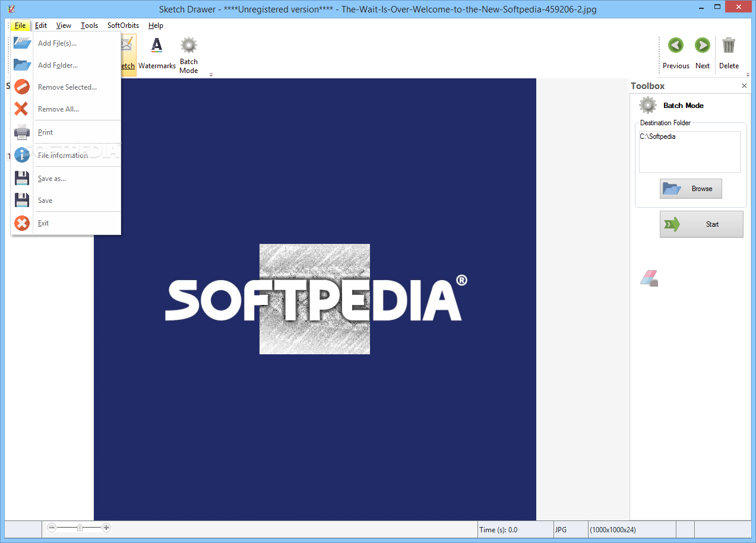The image size is (756, 543).
Task: Click the sketched preview square on image
Action: tap(315, 299)
